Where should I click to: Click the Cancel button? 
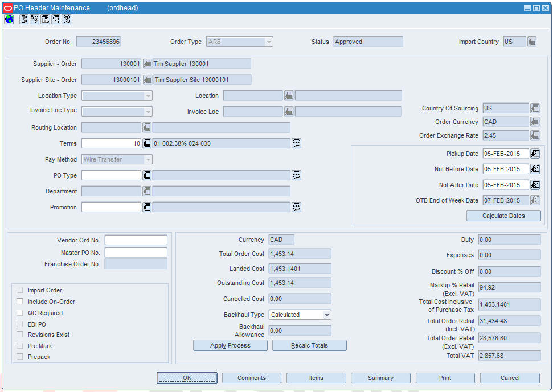tap(510, 378)
